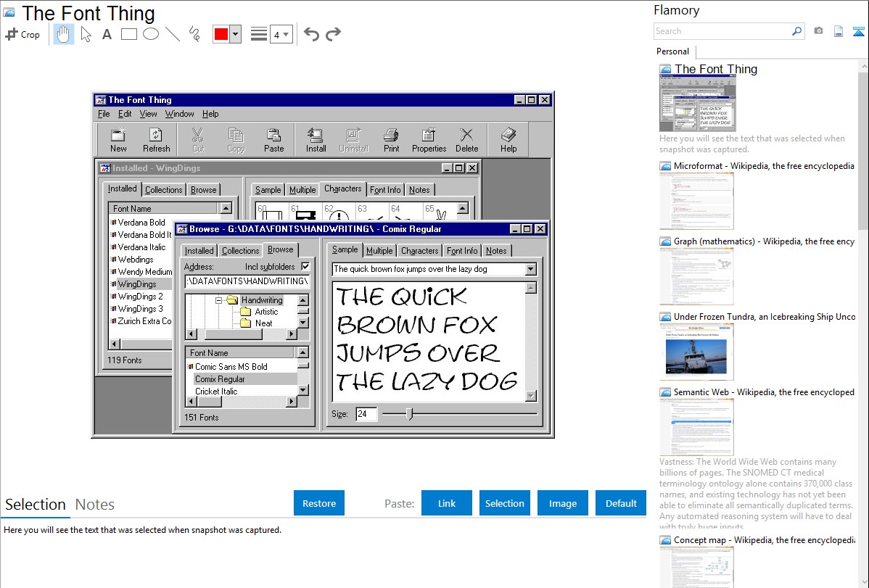Open the line width dropdown showing 4
Image resolution: width=869 pixels, height=588 pixels.
[281, 34]
